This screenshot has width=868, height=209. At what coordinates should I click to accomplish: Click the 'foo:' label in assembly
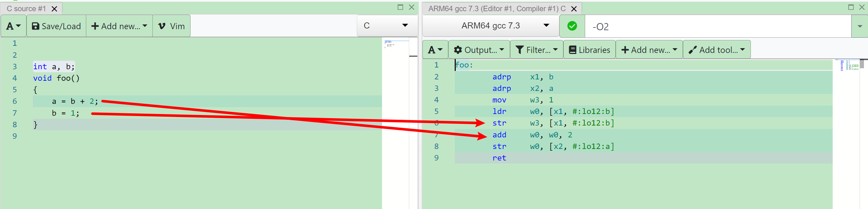coord(464,65)
